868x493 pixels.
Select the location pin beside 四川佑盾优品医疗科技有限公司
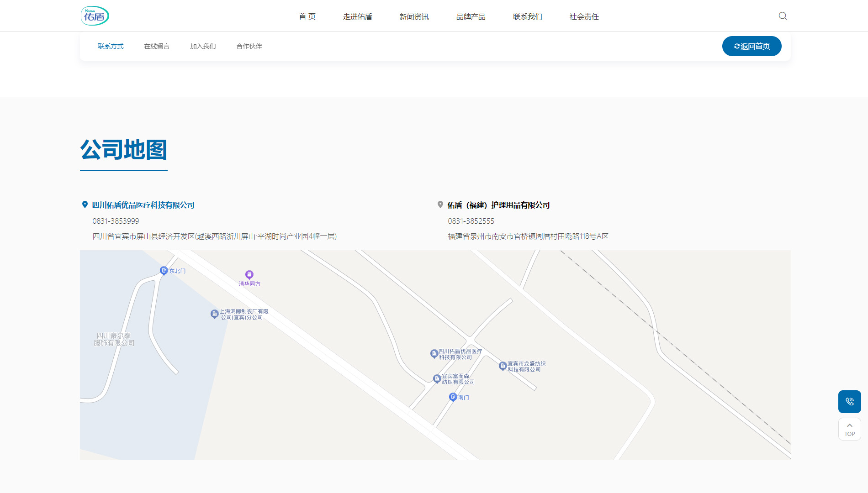coord(85,204)
